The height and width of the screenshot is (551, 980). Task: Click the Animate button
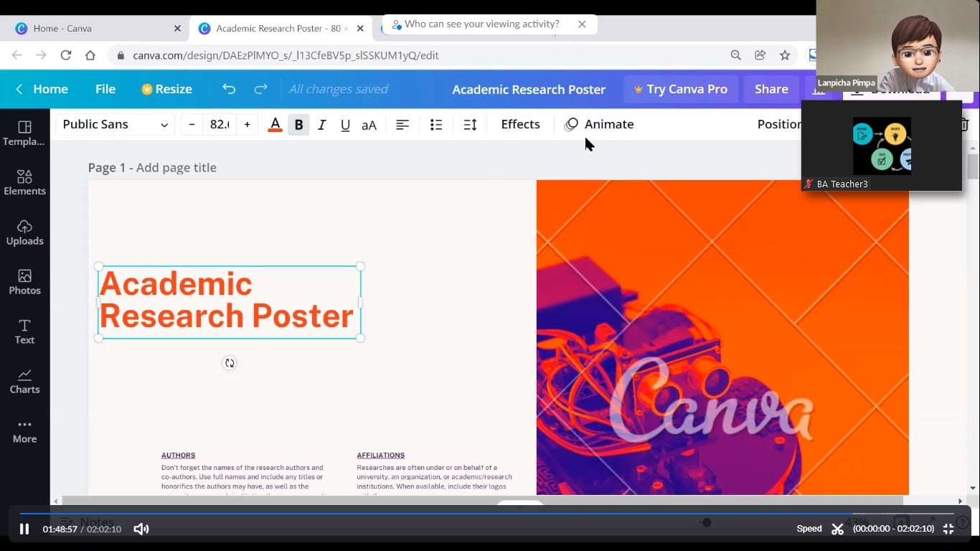pyautogui.click(x=599, y=124)
